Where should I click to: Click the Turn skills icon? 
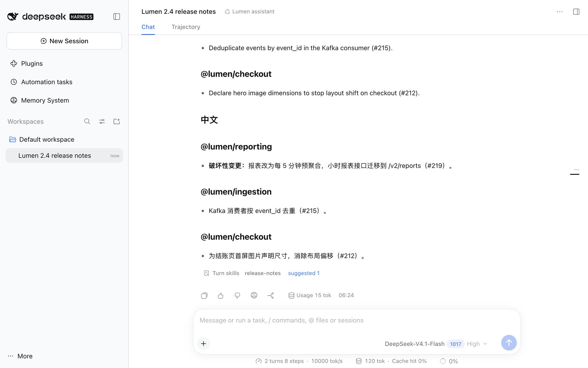pyautogui.click(x=206, y=273)
